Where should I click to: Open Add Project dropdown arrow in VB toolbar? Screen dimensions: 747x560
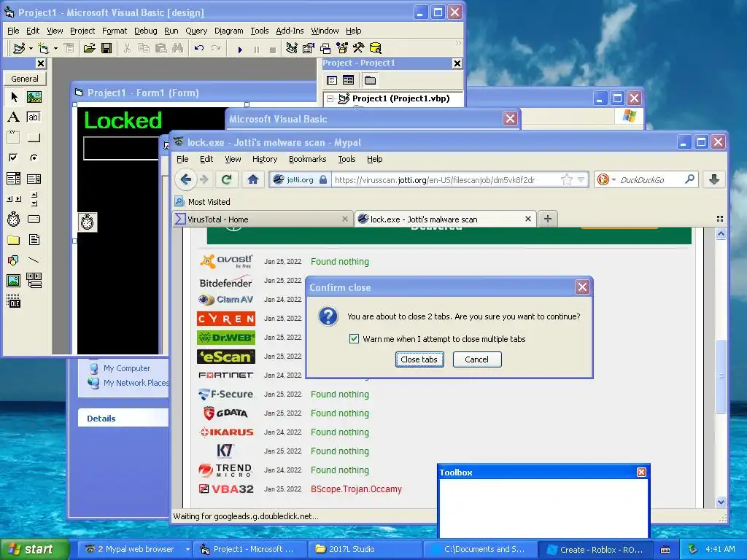pyautogui.click(x=31, y=48)
